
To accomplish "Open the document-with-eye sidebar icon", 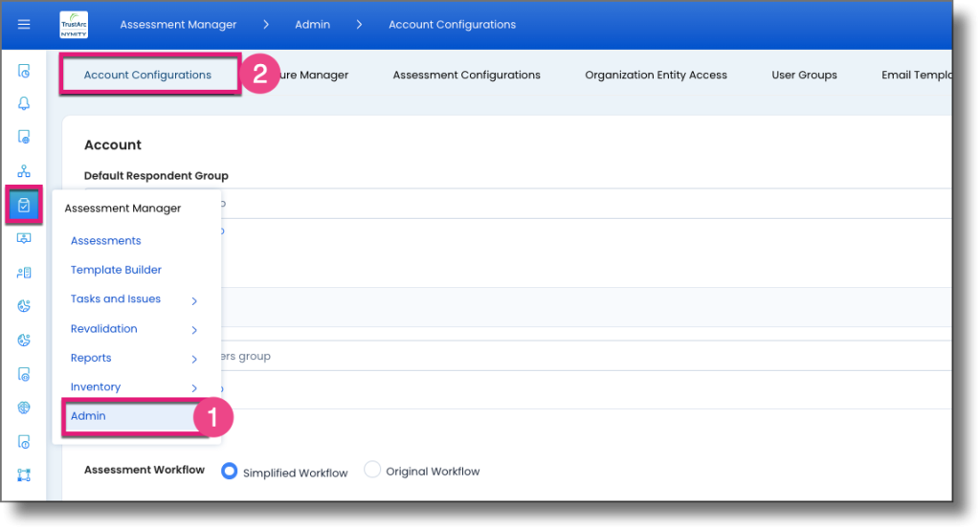I will coord(24,375).
